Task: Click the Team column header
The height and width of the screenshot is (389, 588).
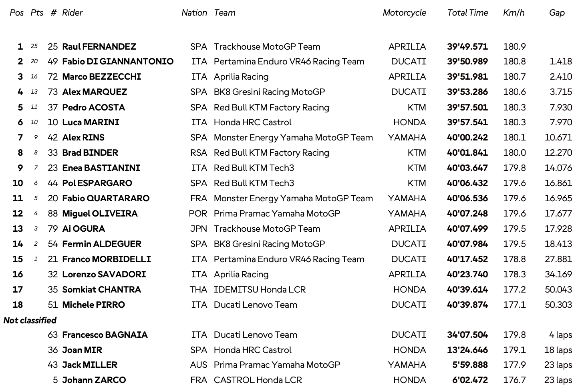Action: (225, 12)
